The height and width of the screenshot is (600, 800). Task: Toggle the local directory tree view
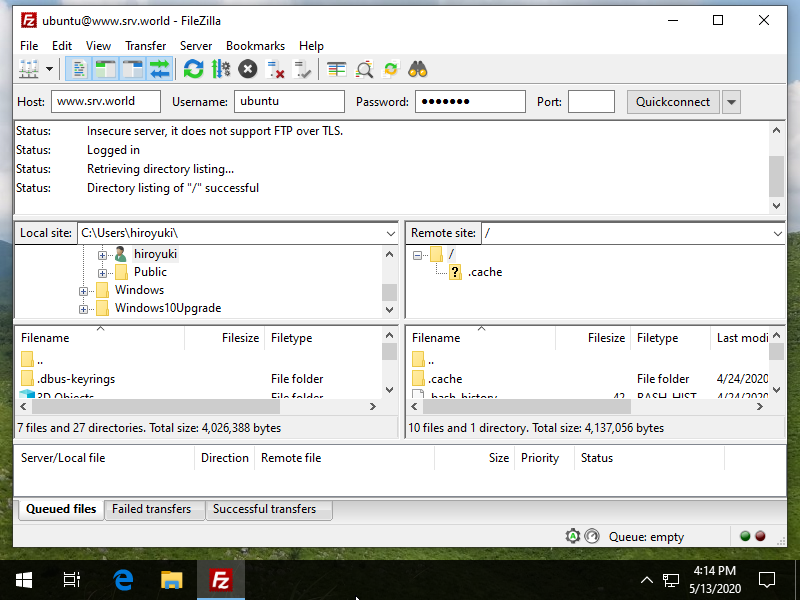pyautogui.click(x=105, y=69)
